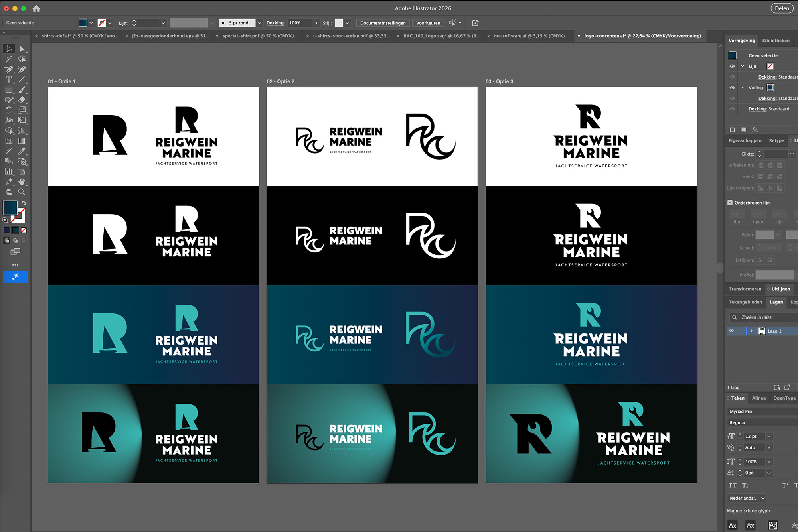
Task: Open the Tekengebieden panel tab
Action: point(745,302)
